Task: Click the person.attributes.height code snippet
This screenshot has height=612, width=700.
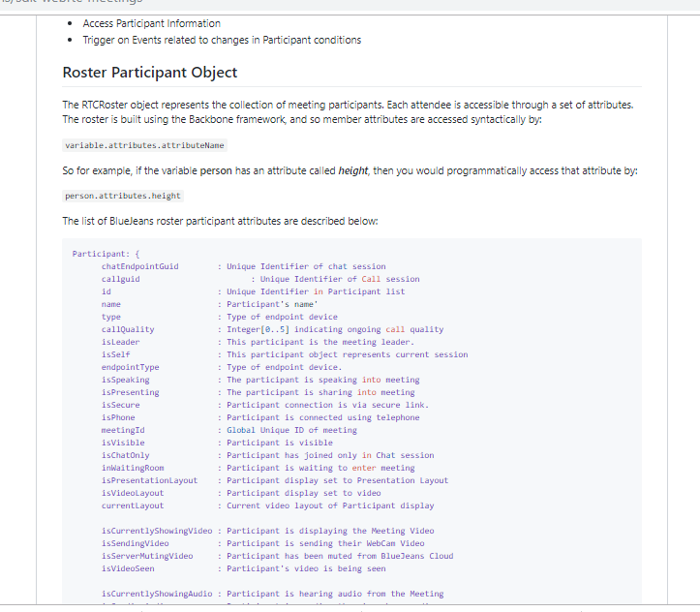Action: coord(123,196)
